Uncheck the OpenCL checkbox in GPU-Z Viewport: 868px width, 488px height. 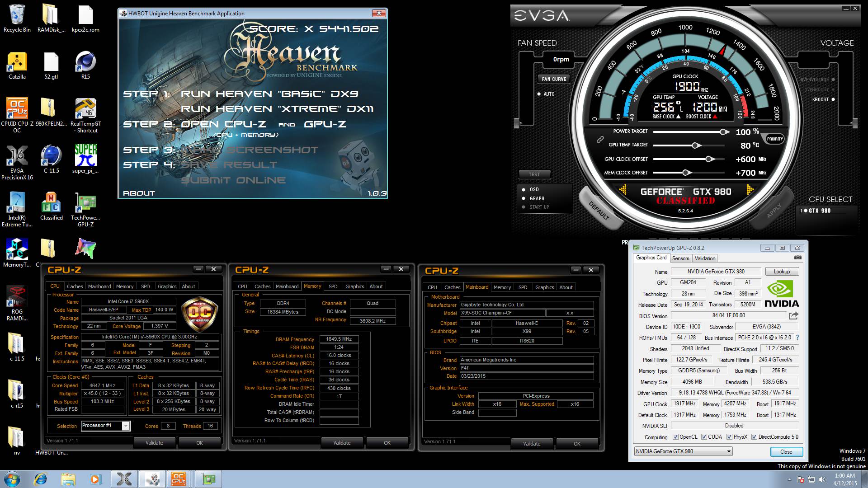(675, 437)
